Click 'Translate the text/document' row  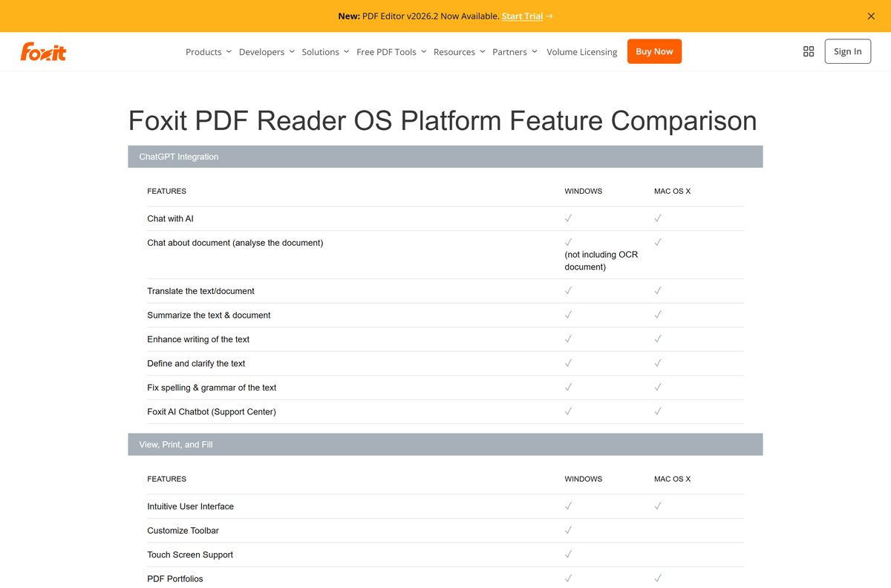coord(200,291)
